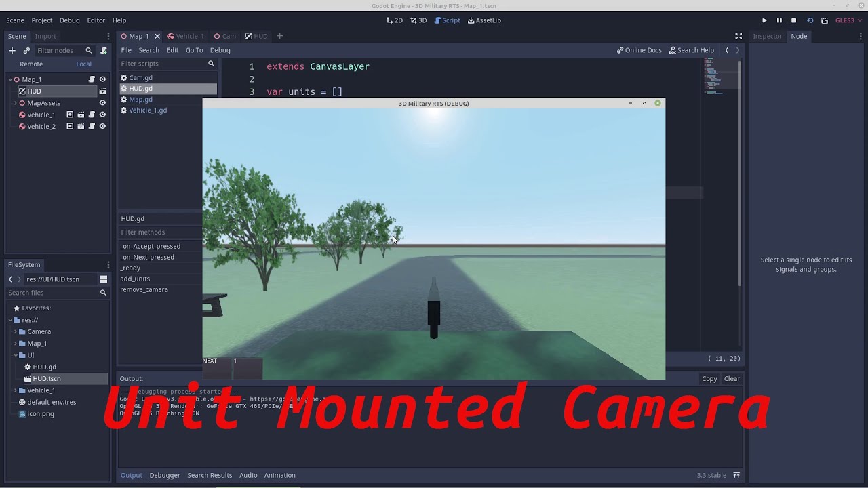Click the group icon on Vehicle_2 row
The height and width of the screenshot is (488, 868).
point(70,126)
